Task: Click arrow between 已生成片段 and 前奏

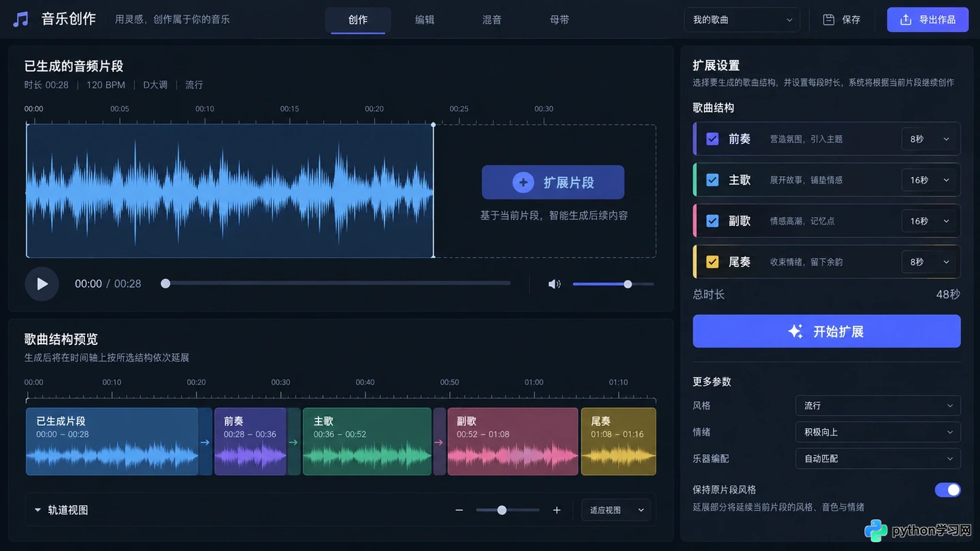Action: (x=205, y=442)
